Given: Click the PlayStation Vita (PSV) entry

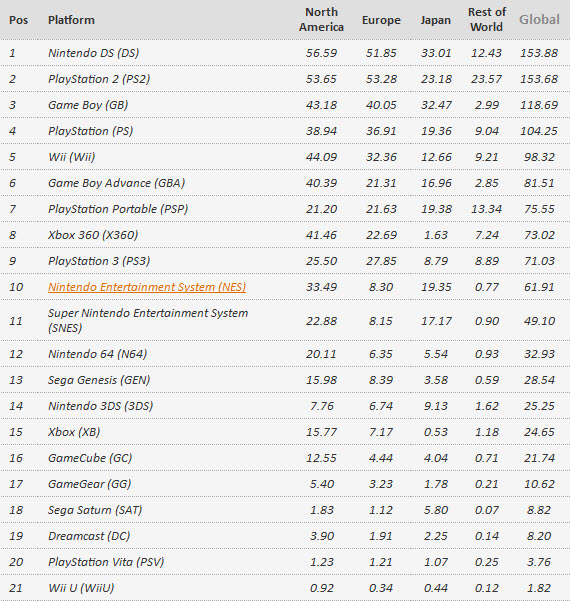Looking at the screenshot, I should pyautogui.click(x=106, y=562).
